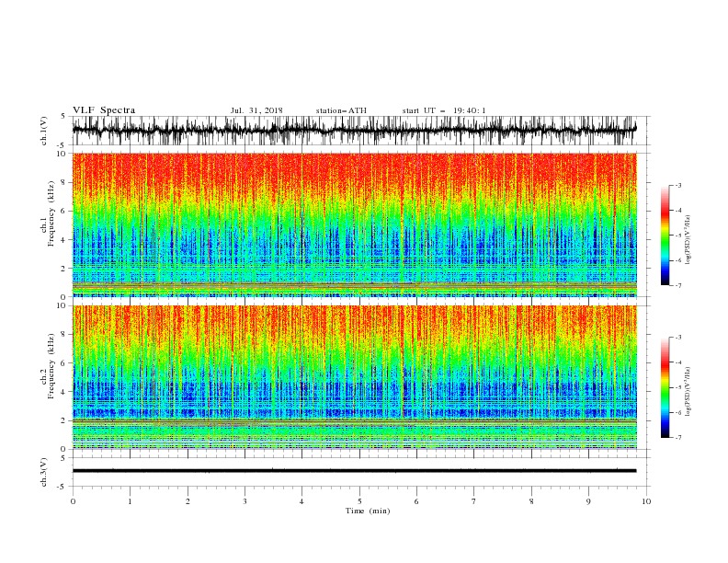Click the "ch.2 Frequency (kHz)" axis label

pyautogui.click(x=47, y=366)
